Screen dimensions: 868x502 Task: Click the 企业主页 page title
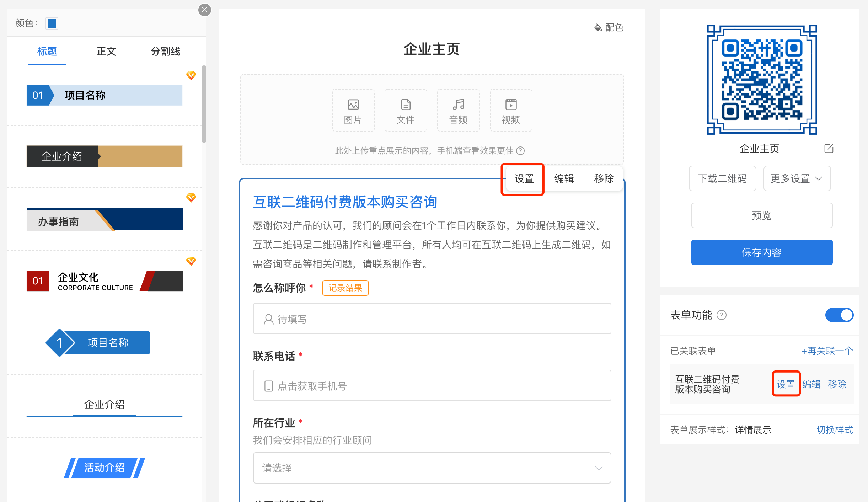(432, 49)
